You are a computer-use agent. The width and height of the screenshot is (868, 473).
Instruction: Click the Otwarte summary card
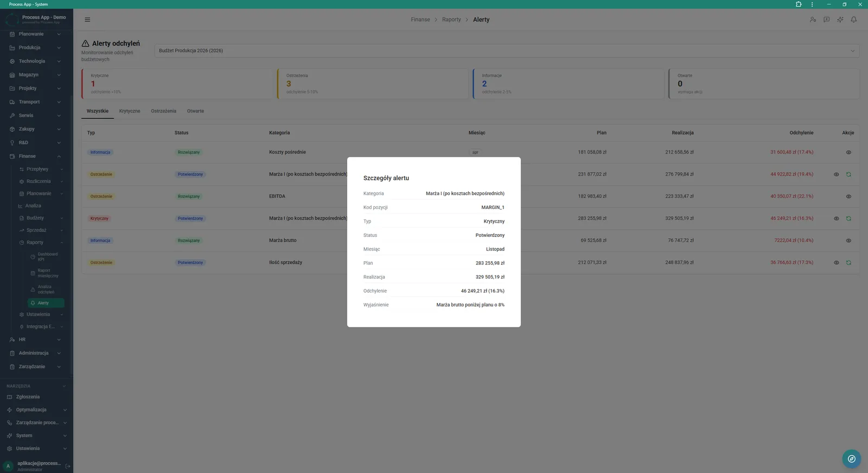click(x=764, y=84)
